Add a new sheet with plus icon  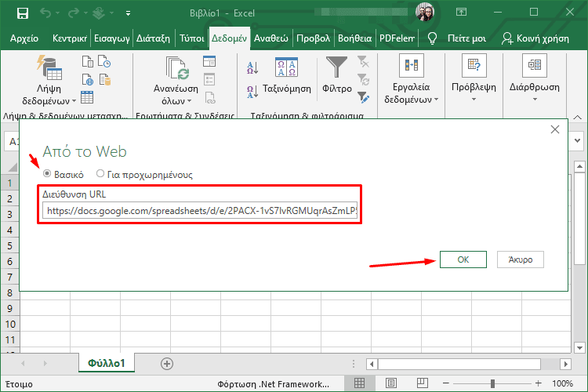point(167,364)
